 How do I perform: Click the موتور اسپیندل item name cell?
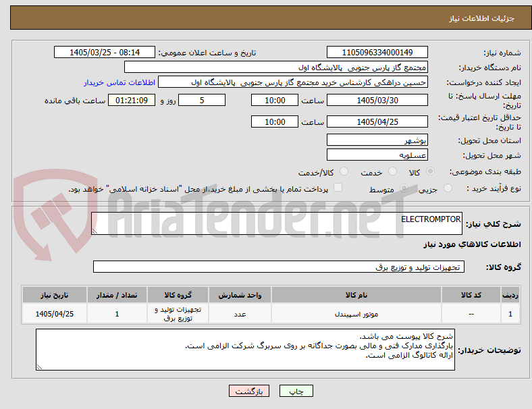click(356, 314)
